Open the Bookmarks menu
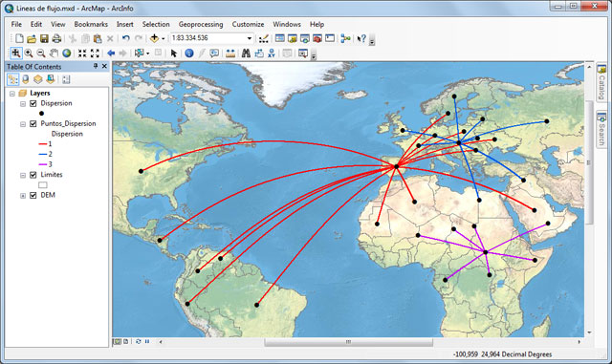 (91, 24)
